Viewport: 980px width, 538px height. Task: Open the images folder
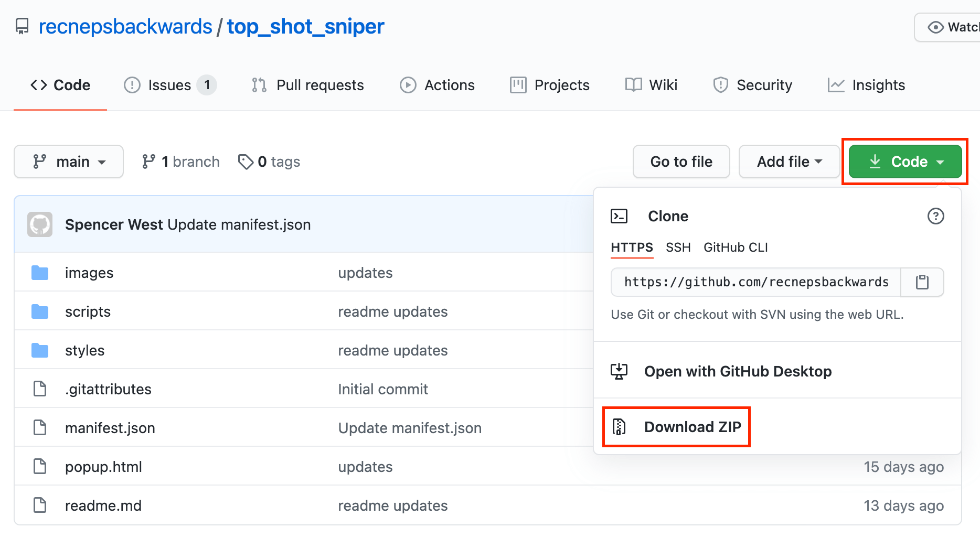coord(89,273)
